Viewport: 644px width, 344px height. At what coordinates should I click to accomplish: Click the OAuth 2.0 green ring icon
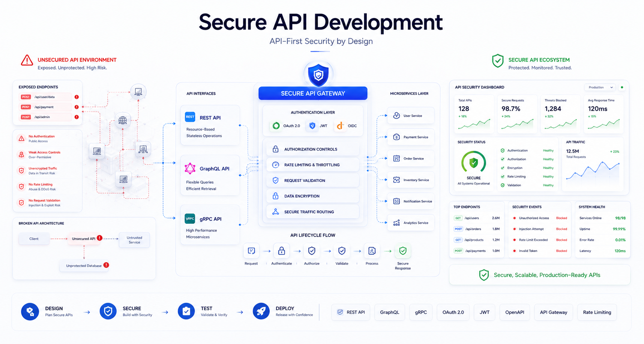coord(276,126)
